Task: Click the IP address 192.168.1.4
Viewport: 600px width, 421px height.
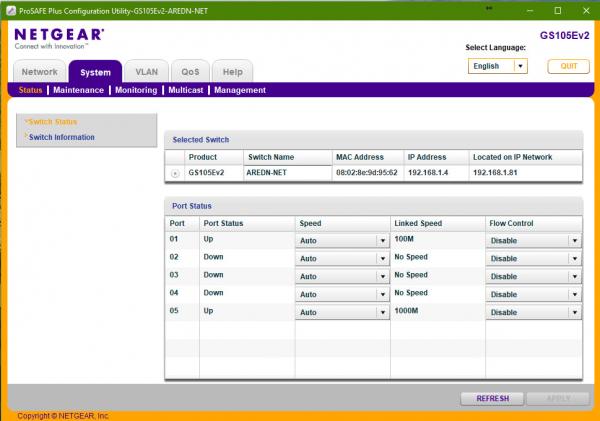Action: tap(428, 173)
